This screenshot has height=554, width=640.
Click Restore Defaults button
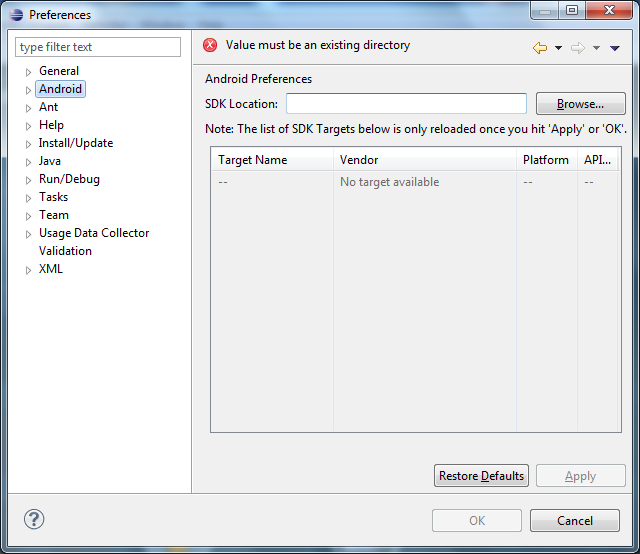(481, 476)
